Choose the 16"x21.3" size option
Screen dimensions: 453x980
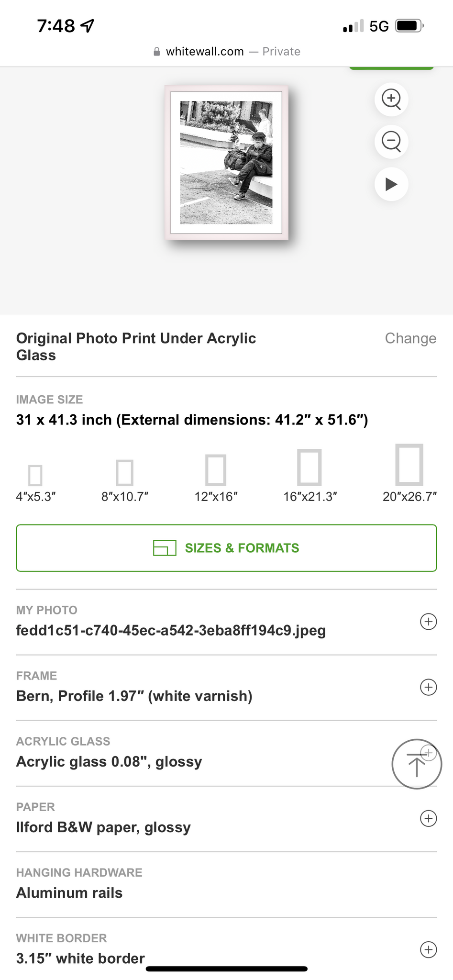pos(309,475)
